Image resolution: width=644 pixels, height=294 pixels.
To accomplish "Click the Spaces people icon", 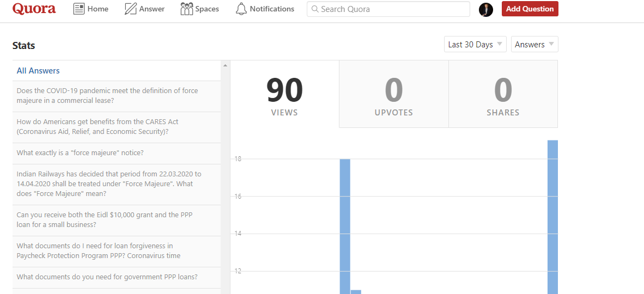I will (x=186, y=9).
